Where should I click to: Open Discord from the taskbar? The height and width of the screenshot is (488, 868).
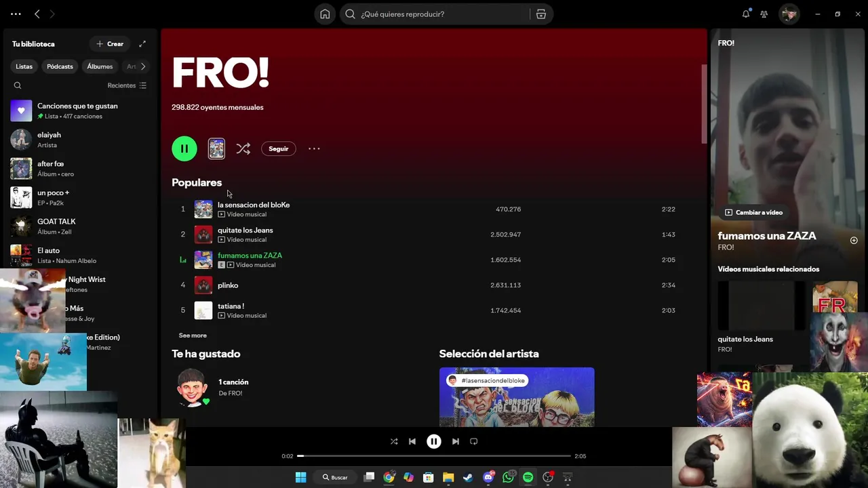click(x=488, y=477)
